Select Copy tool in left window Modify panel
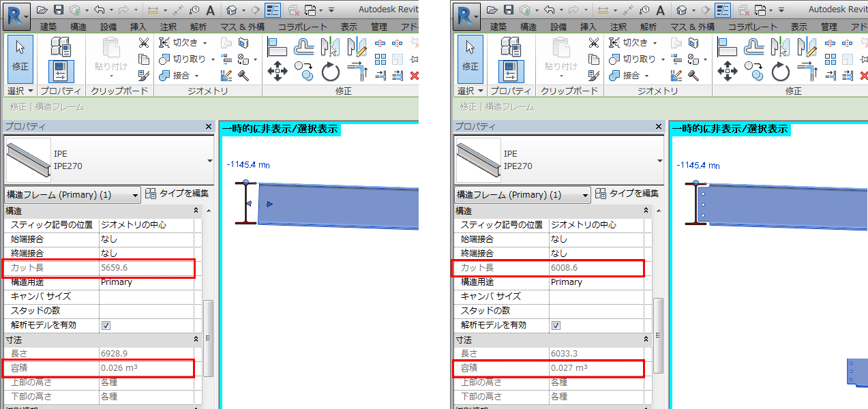The height and width of the screenshot is (409, 868). (x=303, y=71)
